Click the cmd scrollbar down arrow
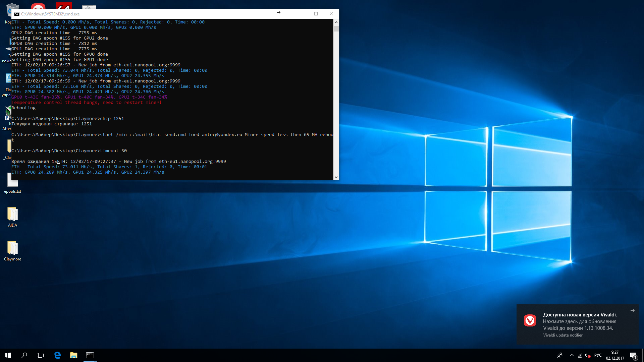The width and height of the screenshot is (644, 362). point(336,177)
